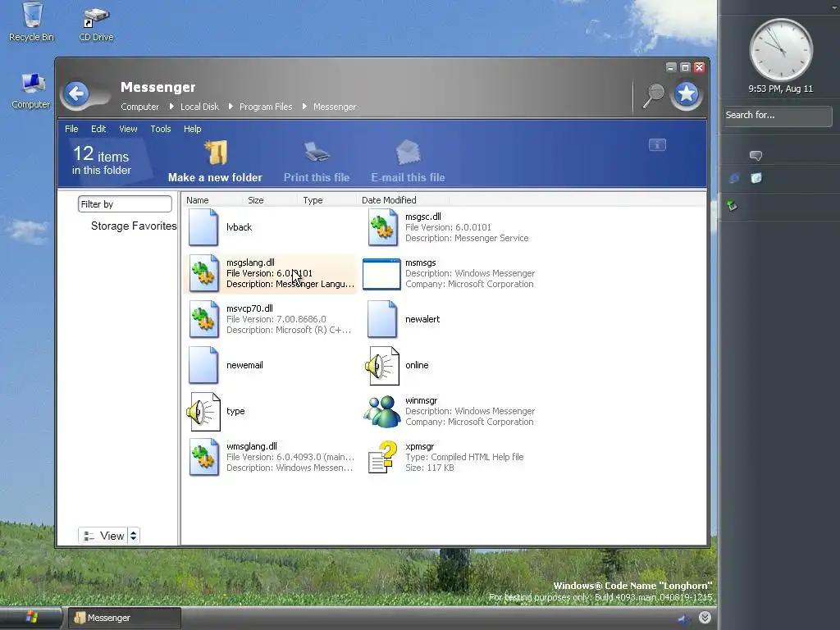Click the Search for... sidebar field
840x630 pixels.
(x=778, y=115)
